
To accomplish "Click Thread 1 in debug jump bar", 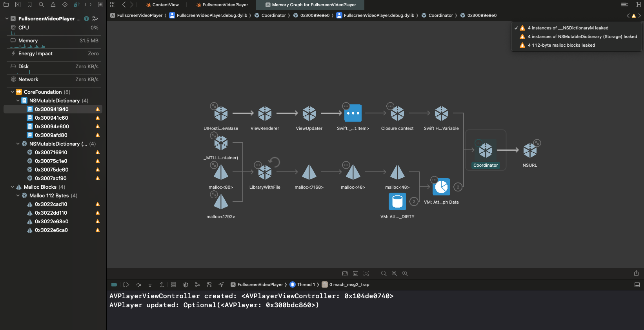I will tap(306, 284).
